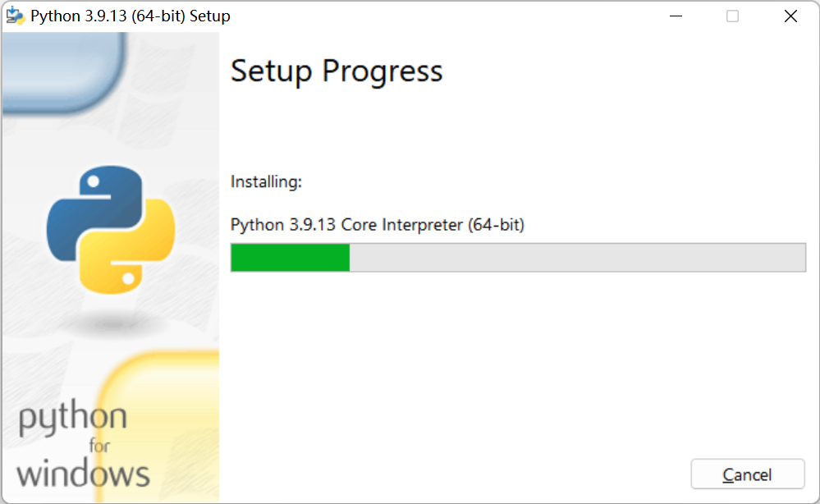Click the green filled part of the progress bar
820x504 pixels.
click(290, 258)
